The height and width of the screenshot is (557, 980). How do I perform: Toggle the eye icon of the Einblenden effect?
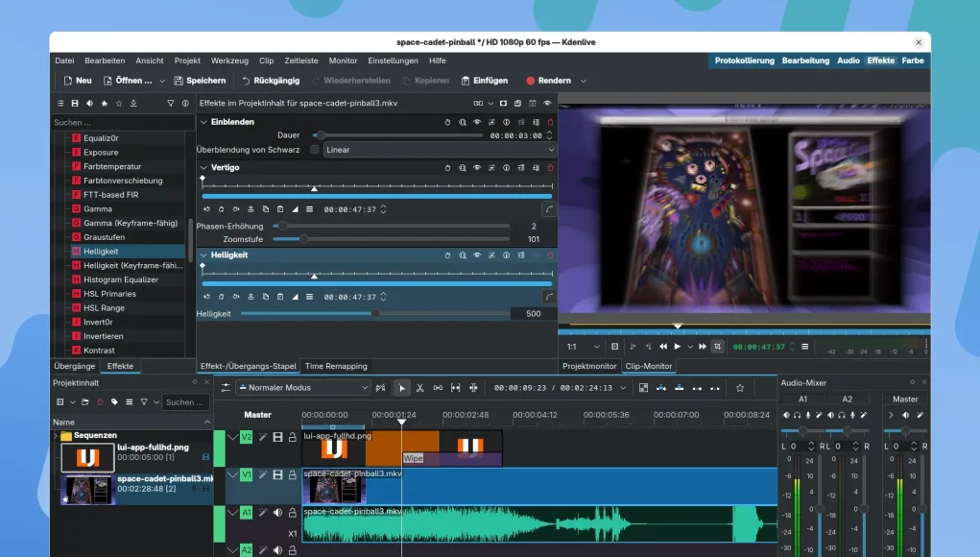(477, 122)
